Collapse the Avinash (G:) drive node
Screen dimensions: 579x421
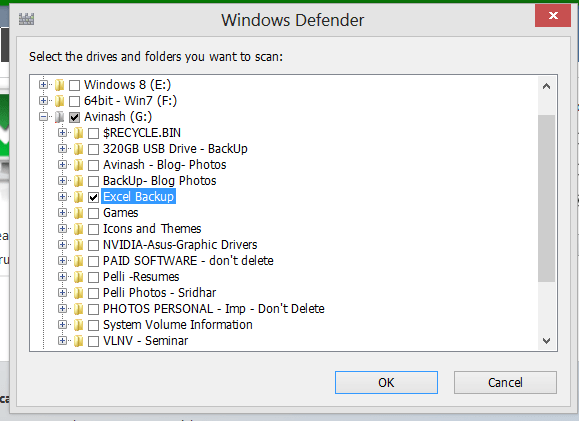click(44, 117)
